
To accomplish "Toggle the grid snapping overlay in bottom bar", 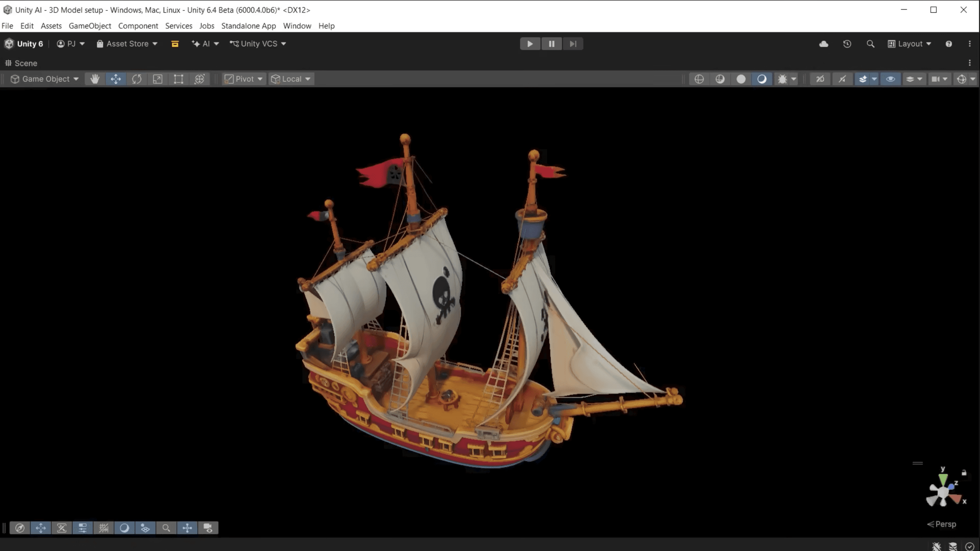I will (x=104, y=528).
